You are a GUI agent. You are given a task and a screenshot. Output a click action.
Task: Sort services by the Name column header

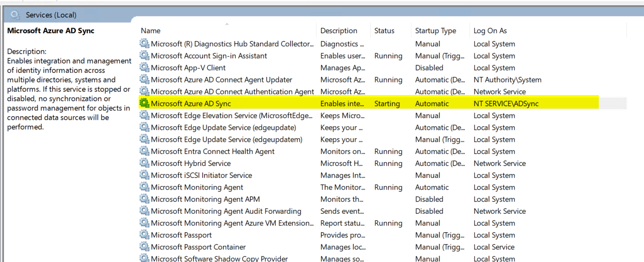pyautogui.click(x=151, y=31)
